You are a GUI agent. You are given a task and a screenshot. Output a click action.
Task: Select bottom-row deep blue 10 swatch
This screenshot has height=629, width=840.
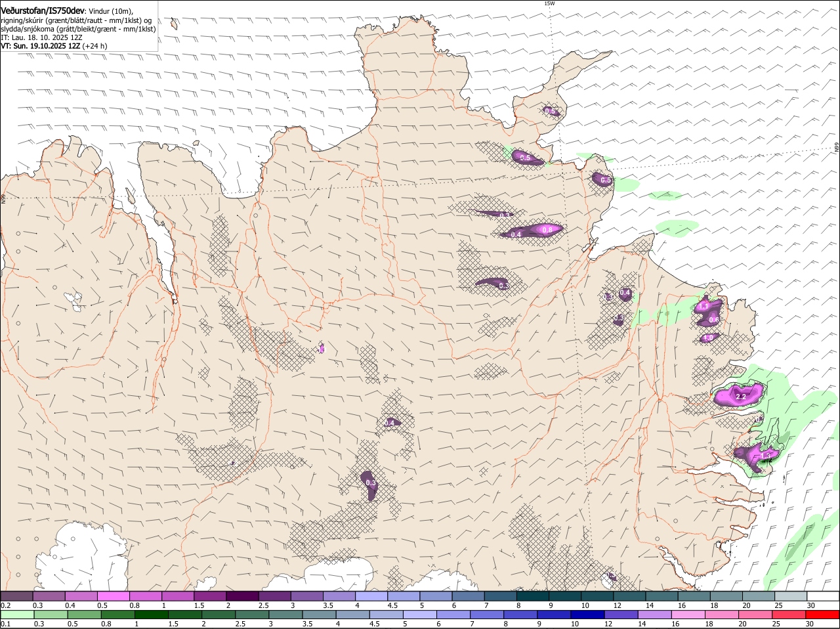coord(587,615)
